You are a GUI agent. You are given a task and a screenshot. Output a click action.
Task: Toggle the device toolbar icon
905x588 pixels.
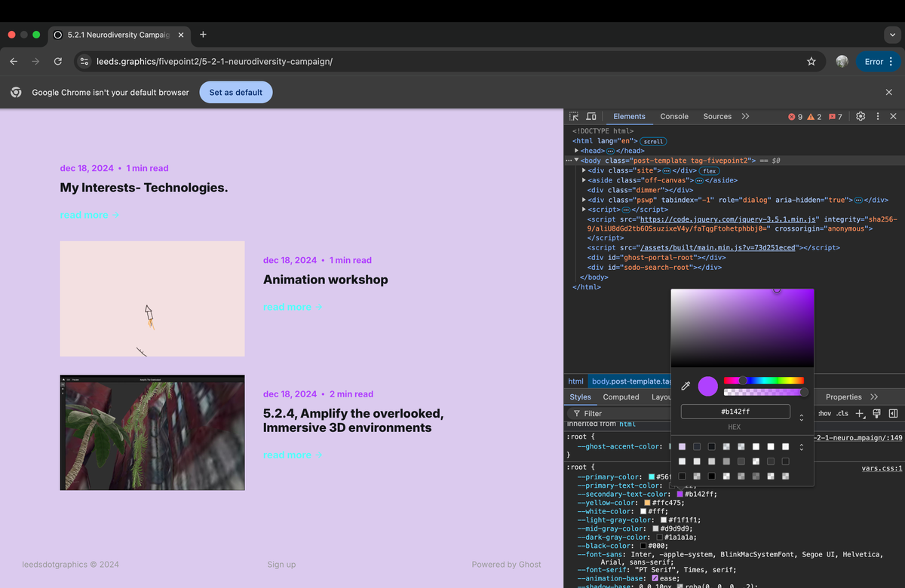[592, 116]
